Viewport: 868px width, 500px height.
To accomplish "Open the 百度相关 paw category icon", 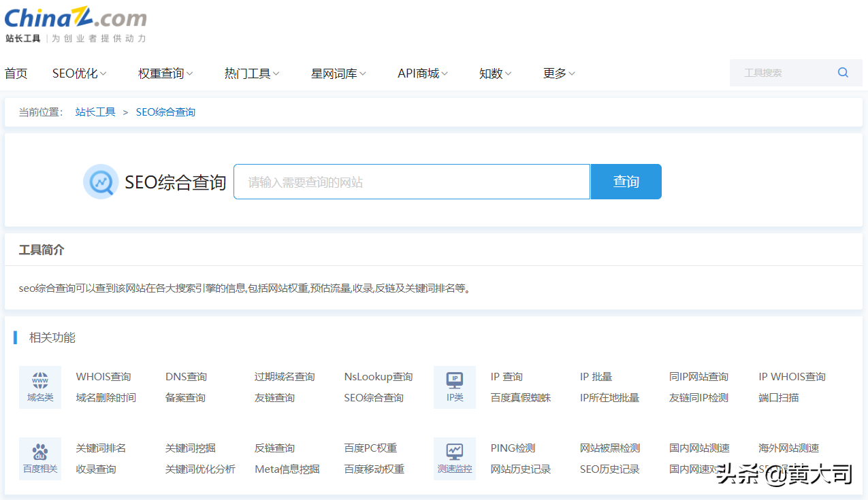I will click(x=40, y=452).
